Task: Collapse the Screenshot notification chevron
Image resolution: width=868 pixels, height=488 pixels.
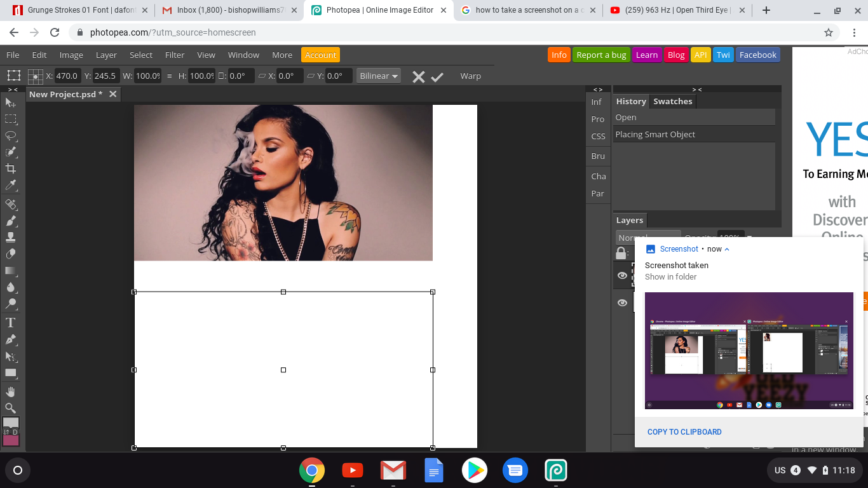Action: pos(727,249)
